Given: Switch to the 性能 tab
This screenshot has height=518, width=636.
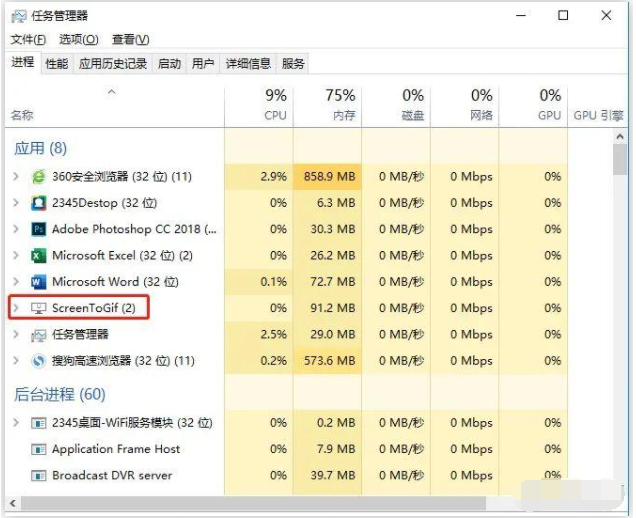Looking at the screenshot, I should [57, 64].
